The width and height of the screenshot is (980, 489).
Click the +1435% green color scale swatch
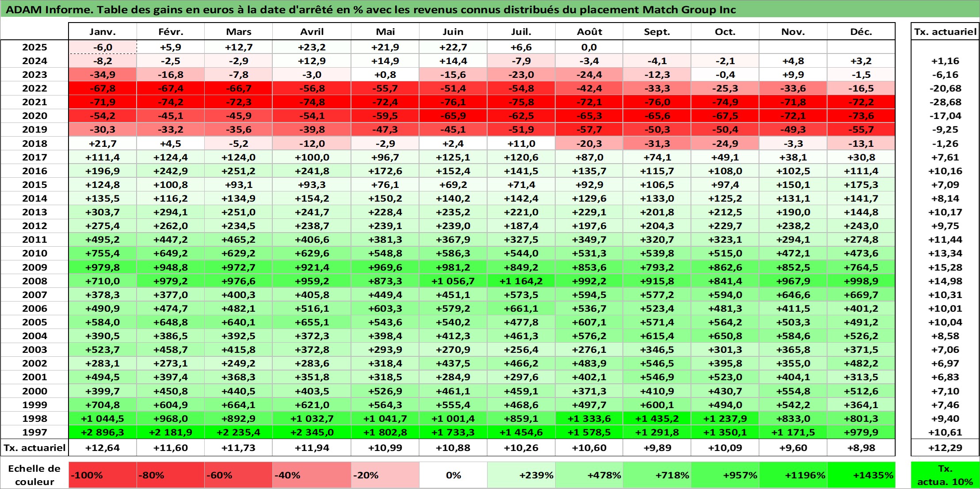pos(861,475)
